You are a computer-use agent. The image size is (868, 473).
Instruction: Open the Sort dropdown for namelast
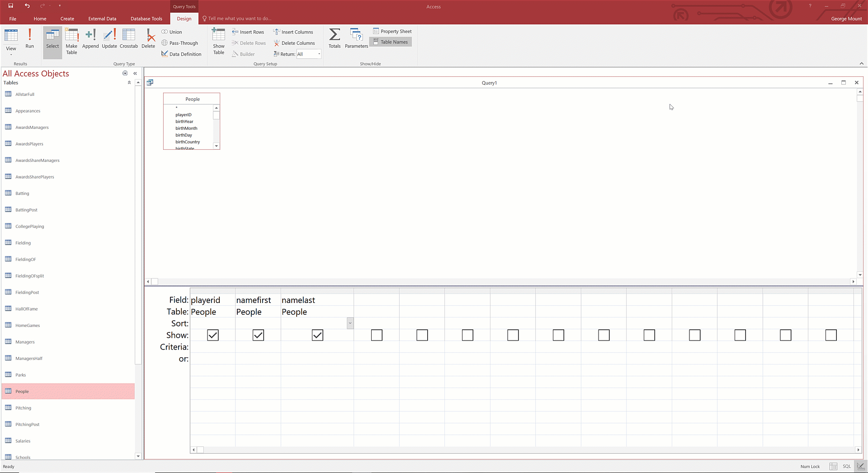(350, 323)
